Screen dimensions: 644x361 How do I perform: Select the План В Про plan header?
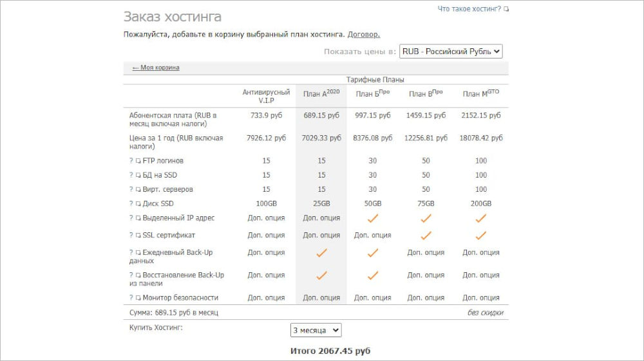pos(426,94)
